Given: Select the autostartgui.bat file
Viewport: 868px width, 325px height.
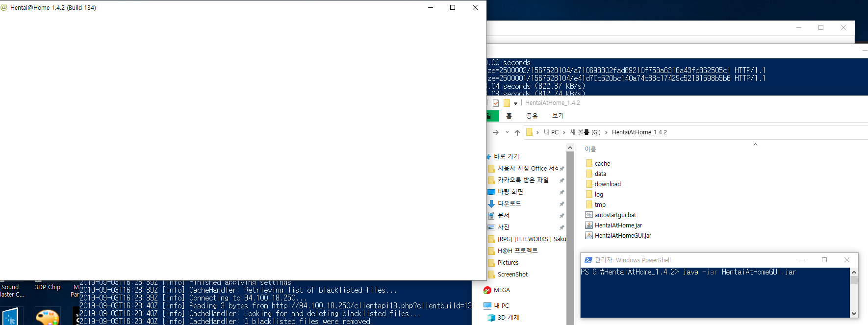Looking at the screenshot, I should 615,215.
